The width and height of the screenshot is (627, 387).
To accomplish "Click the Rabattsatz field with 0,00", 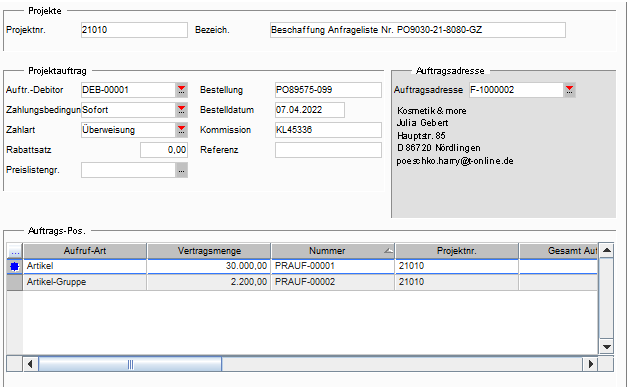I will [x=164, y=150].
